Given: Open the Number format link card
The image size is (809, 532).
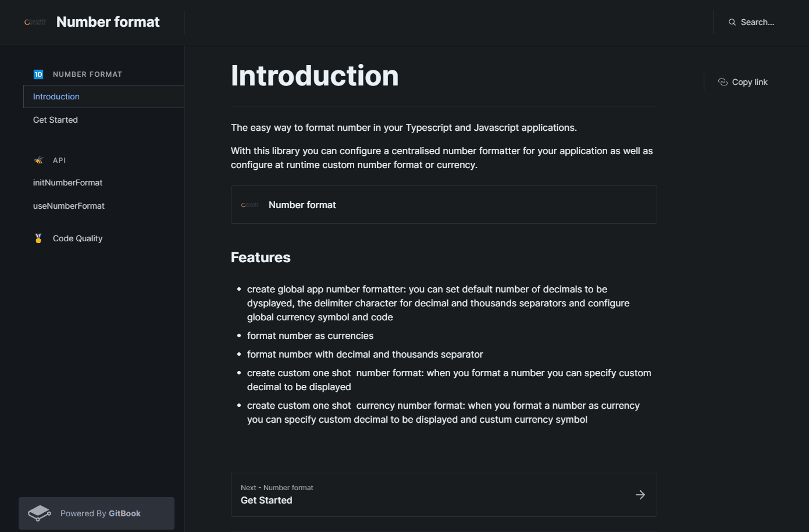Looking at the screenshot, I should click(443, 205).
